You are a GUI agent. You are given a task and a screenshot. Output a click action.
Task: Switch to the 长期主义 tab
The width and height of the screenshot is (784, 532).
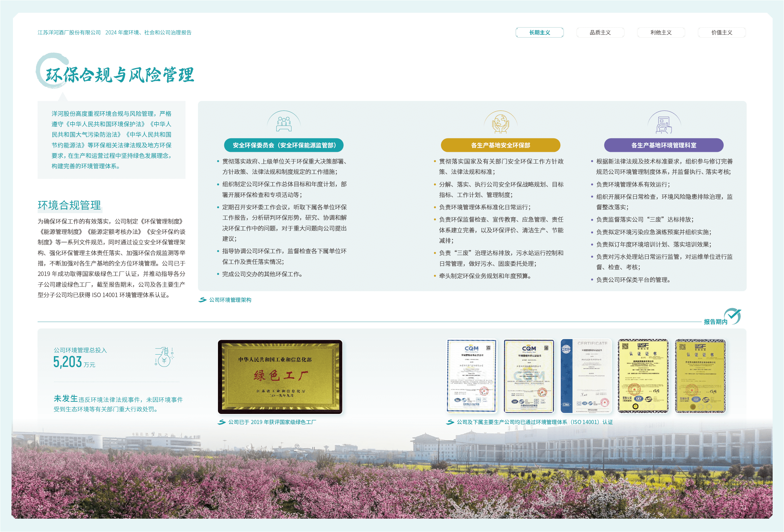point(540,33)
